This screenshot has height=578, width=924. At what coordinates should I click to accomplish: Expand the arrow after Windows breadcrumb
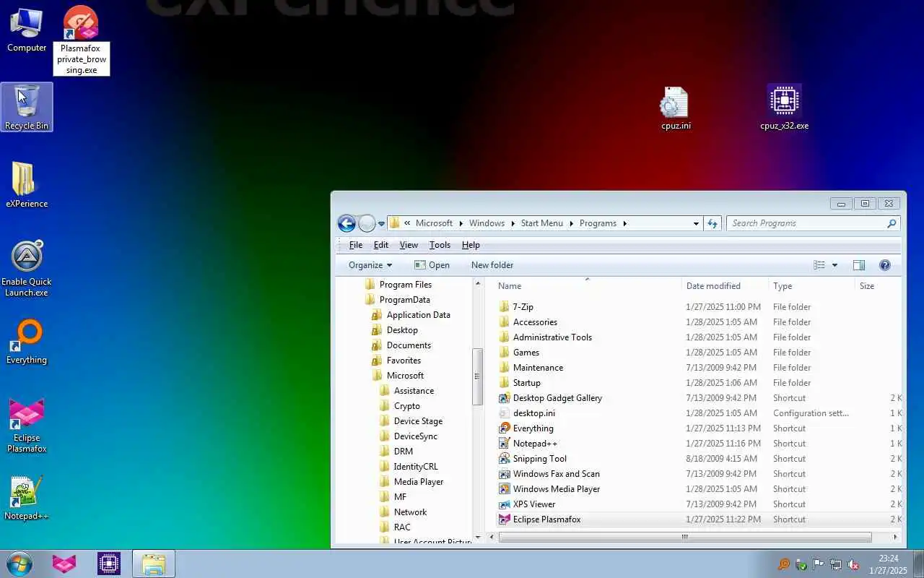click(513, 223)
